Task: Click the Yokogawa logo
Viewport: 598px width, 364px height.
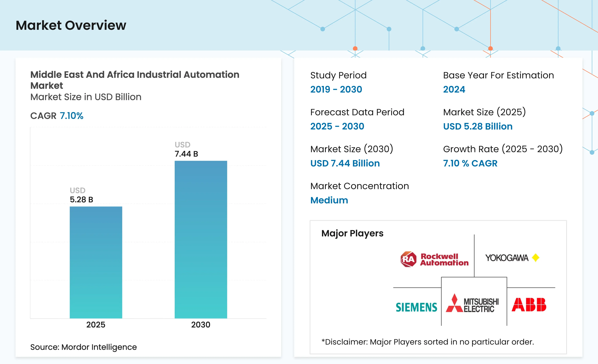Action: pyautogui.click(x=512, y=258)
